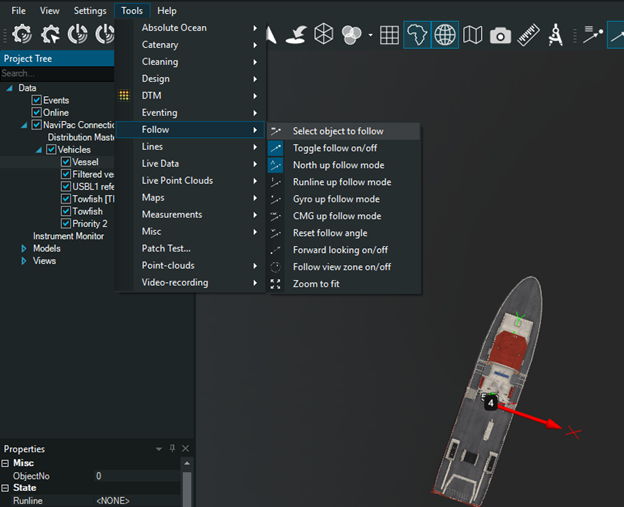Screen dimensions: 624x507
Task: Click the select-object-to-follow toolbar icon
Action: point(593,34)
